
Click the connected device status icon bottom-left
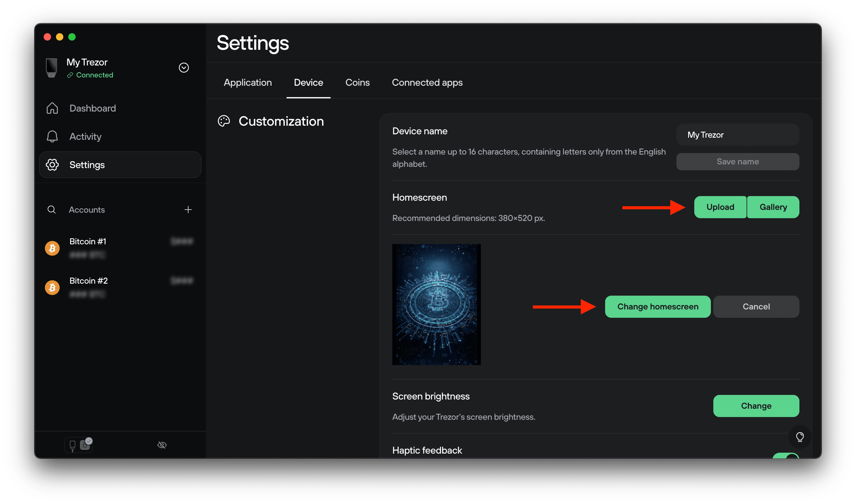(x=78, y=445)
